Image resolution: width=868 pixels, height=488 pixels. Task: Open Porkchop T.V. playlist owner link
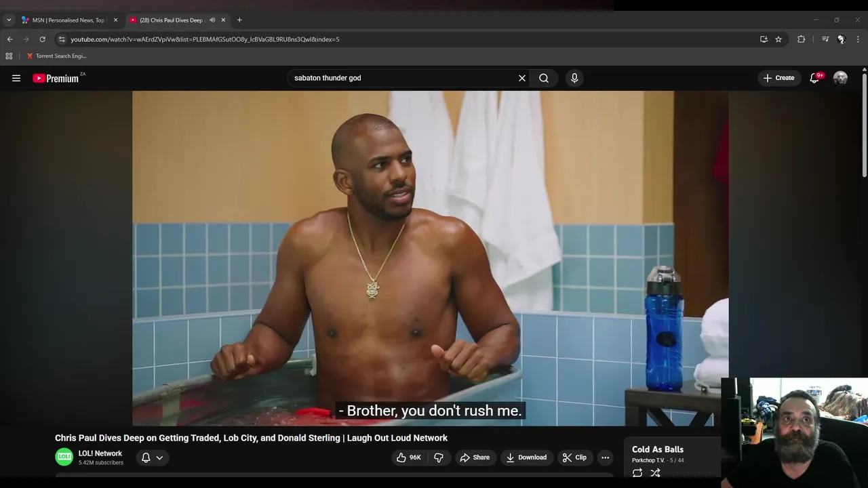[x=648, y=460]
